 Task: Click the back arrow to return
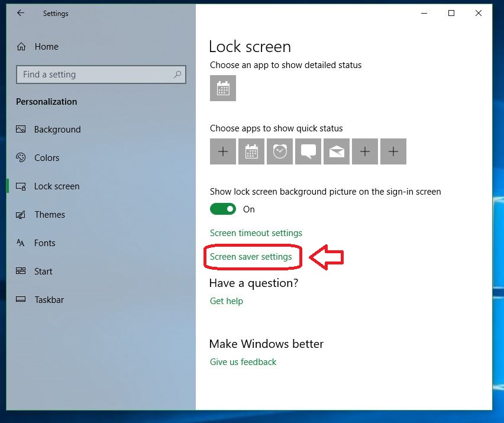coord(20,12)
